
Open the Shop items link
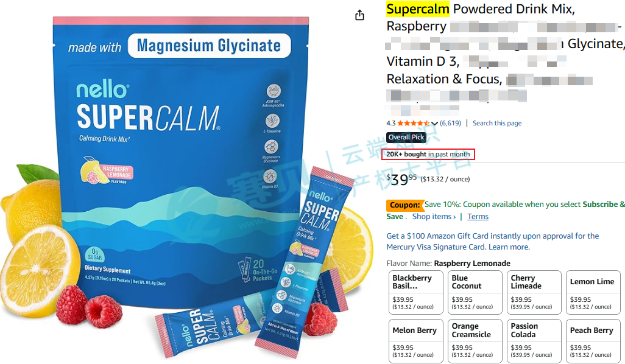coord(434,217)
